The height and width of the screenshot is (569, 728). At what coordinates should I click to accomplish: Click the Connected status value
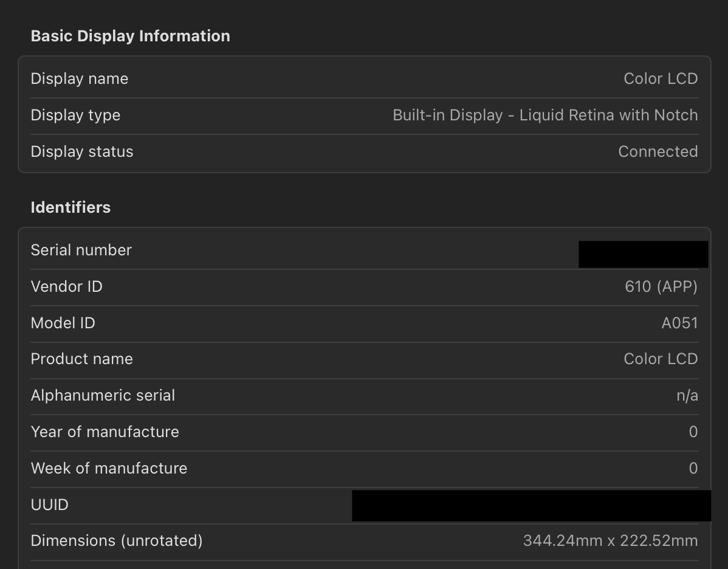pyautogui.click(x=658, y=151)
